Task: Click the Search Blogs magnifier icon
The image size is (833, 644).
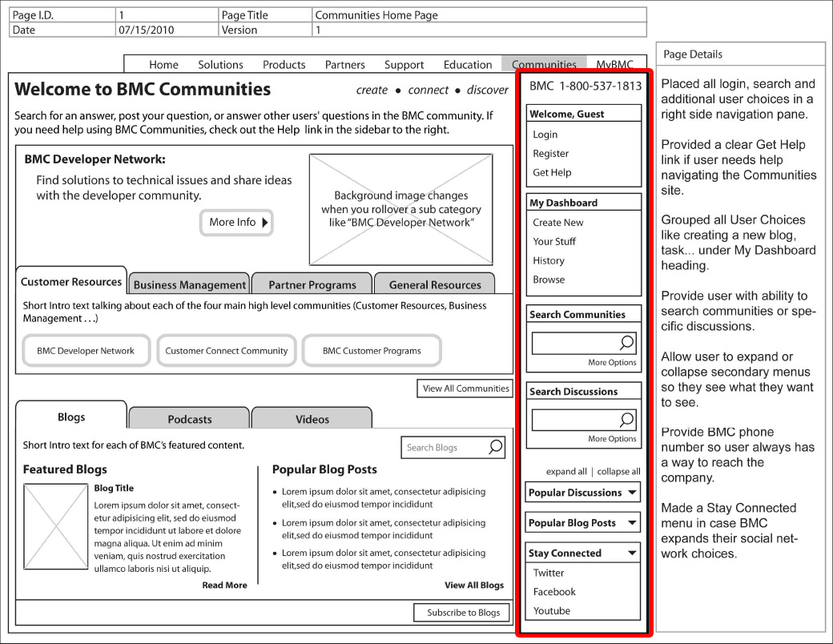Action: (495, 447)
